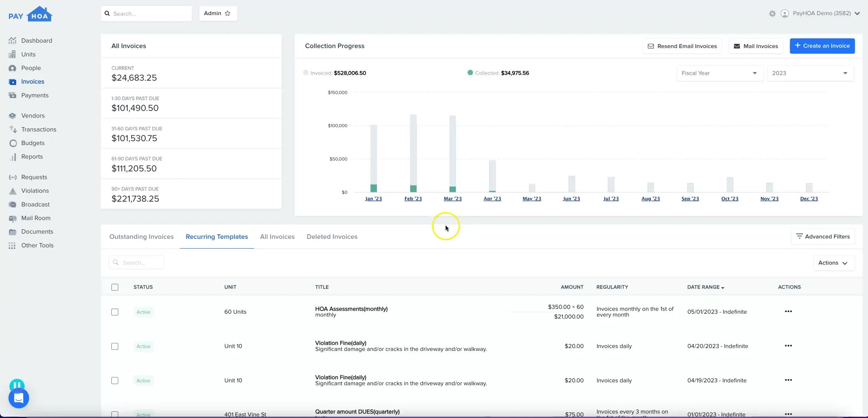This screenshot has height=418, width=868.
Task: Click the Resend Email Invoices button
Action: click(x=682, y=46)
